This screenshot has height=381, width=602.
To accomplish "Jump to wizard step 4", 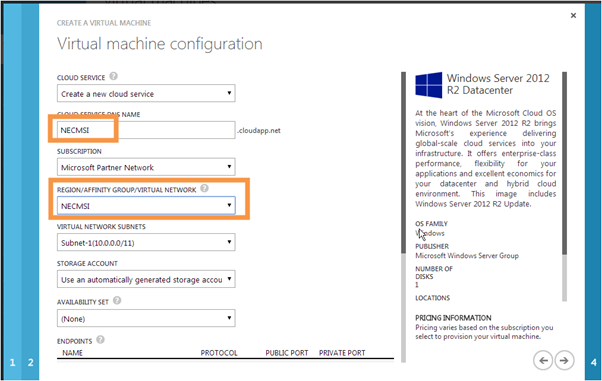I will click(594, 362).
